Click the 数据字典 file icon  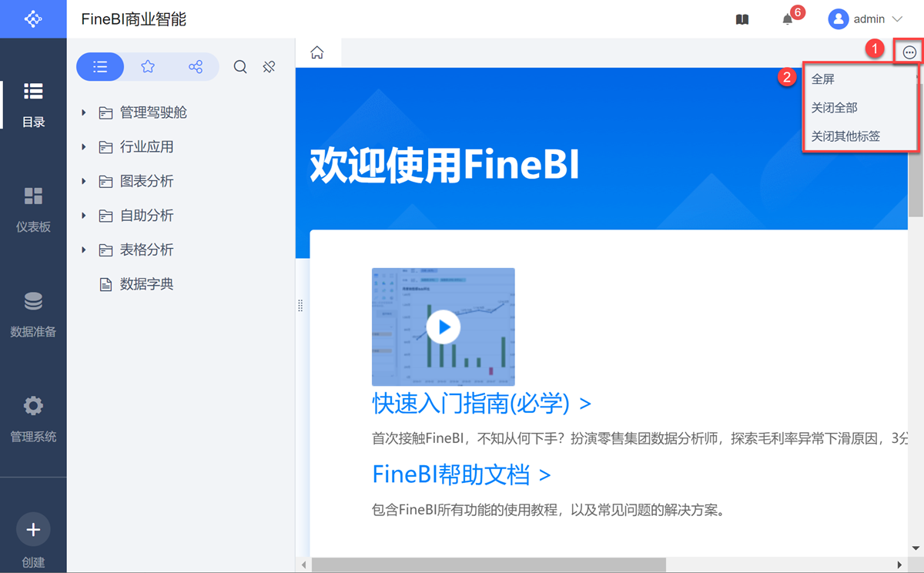[x=105, y=284]
